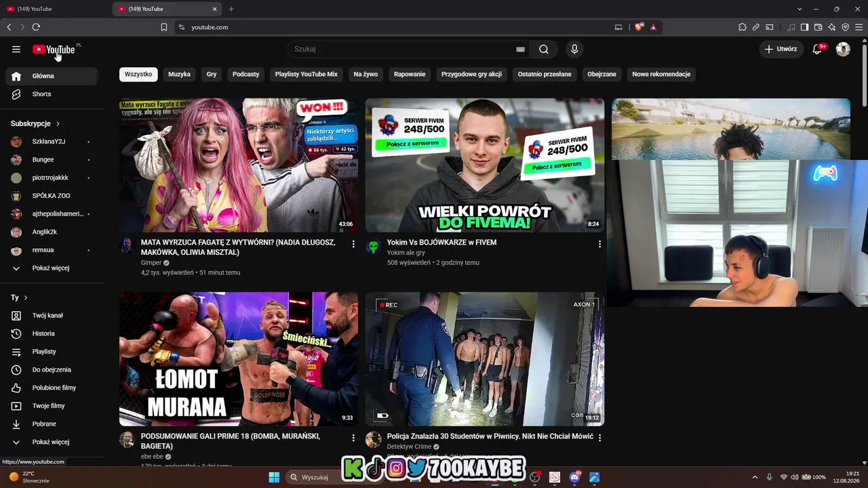Open the Brave Shields icon
Viewport: 868px width, 488px height.
click(639, 27)
